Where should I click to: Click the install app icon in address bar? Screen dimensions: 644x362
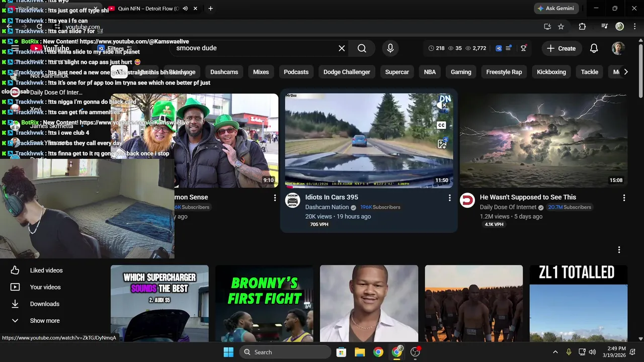[547, 27]
